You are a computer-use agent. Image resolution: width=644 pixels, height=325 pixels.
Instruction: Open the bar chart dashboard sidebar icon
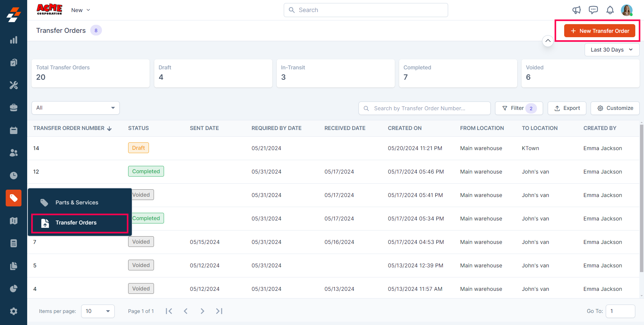(x=13, y=40)
